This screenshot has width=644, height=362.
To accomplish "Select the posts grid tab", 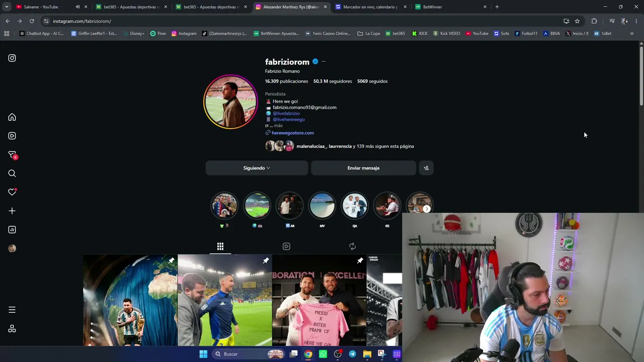I will click(x=220, y=246).
